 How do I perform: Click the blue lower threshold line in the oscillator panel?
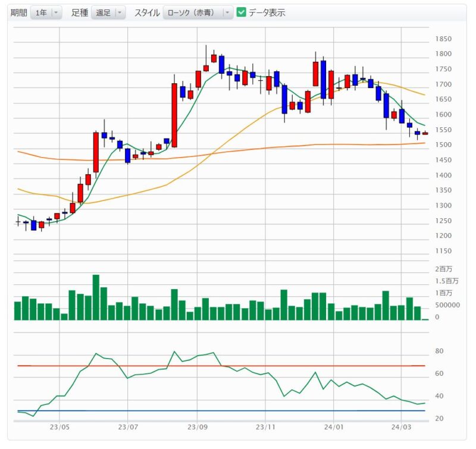221,411
